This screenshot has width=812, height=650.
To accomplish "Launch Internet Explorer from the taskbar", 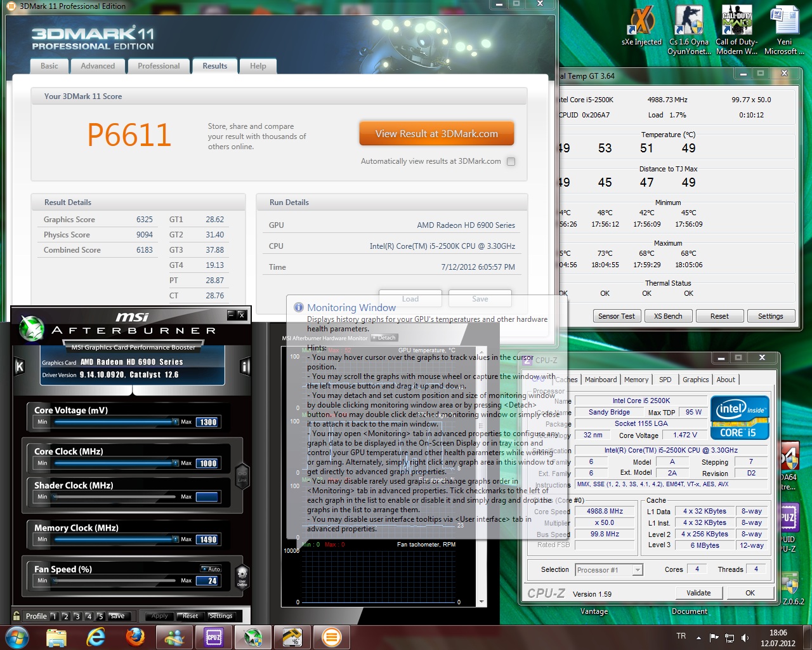I will 96,637.
